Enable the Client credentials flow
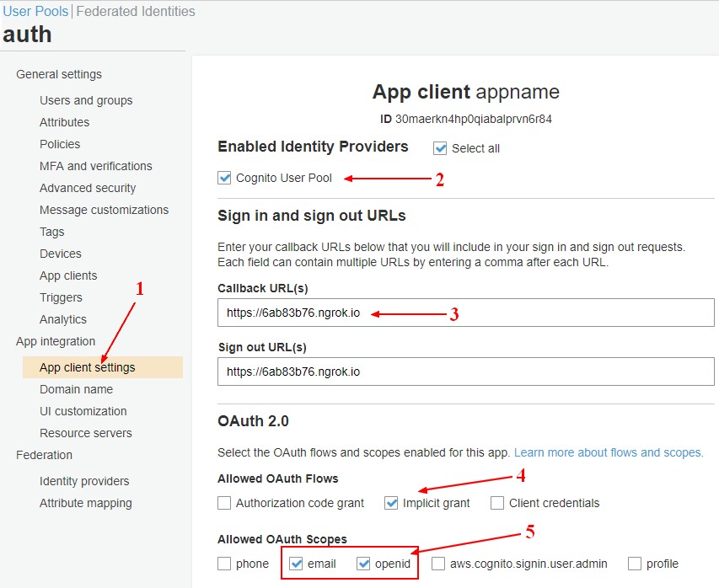The image size is (719, 588). pyautogui.click(x=496, y=503)
